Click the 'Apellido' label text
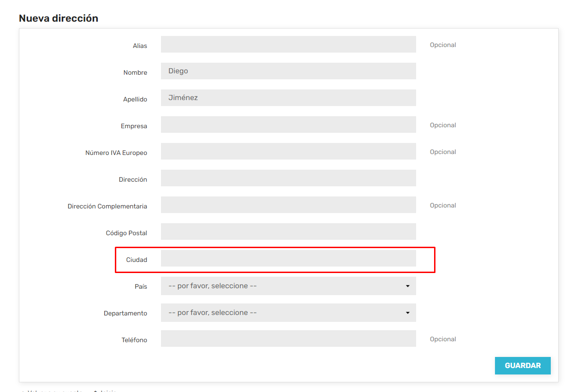 [135, 99]
